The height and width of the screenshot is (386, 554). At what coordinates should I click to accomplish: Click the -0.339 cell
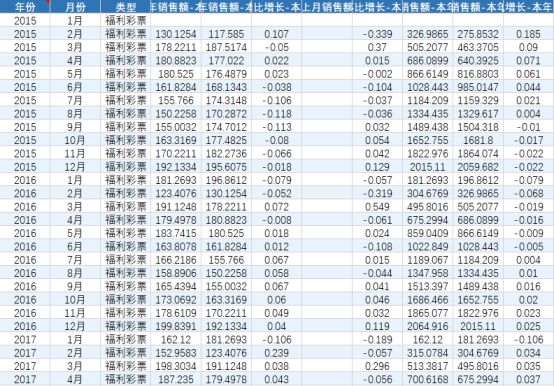377,34
